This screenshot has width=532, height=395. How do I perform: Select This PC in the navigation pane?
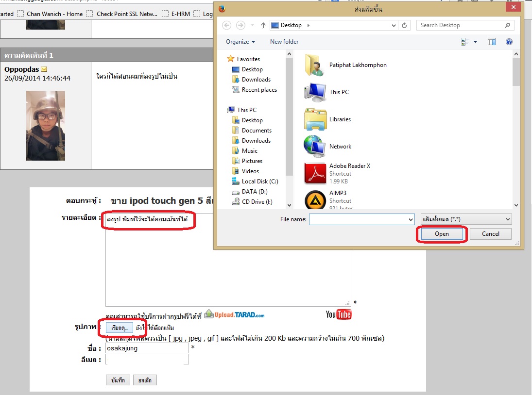(246, 110)
